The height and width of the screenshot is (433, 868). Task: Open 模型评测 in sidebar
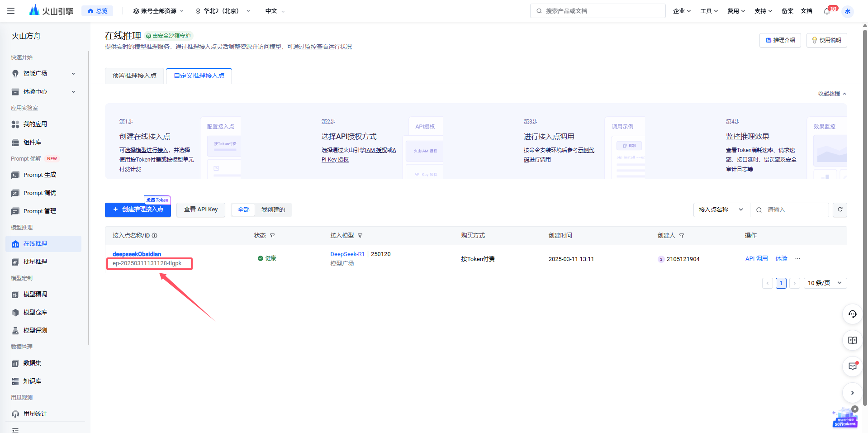point(43,330)
